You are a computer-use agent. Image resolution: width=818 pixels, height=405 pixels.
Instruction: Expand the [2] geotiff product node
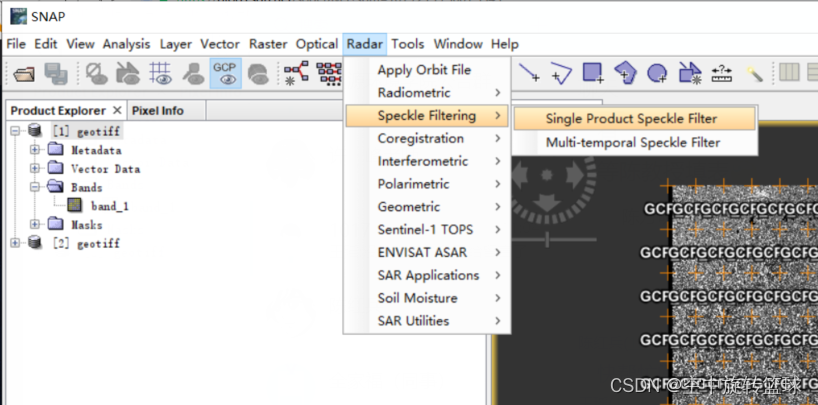point(14,243)
